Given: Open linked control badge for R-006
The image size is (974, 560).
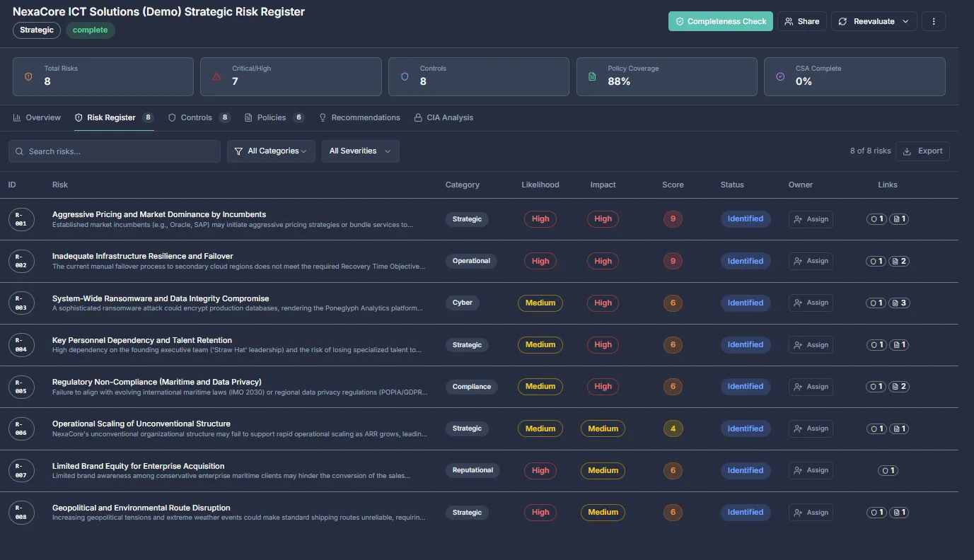Looking at the screenshot, I should tap(877, 428).
